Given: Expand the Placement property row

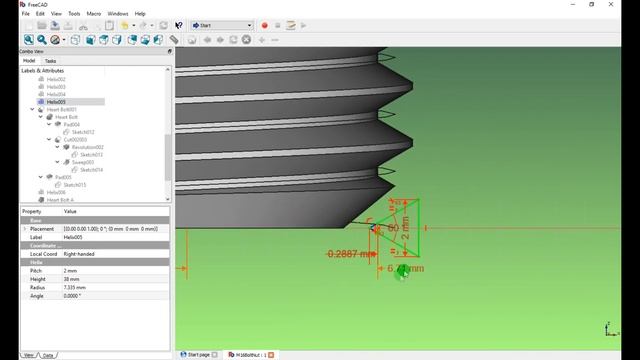Looking at the screenshot, I should pos(24,229).
